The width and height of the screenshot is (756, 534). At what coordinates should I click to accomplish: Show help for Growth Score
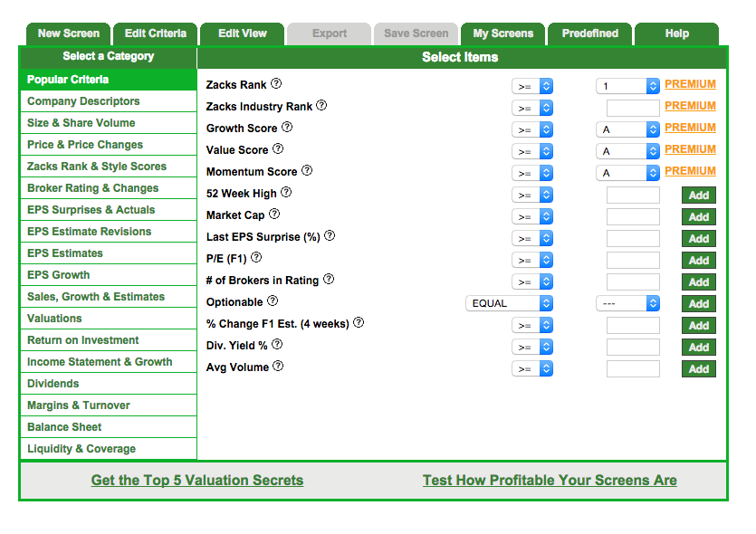pyautogui.click(x=287, y=128)
